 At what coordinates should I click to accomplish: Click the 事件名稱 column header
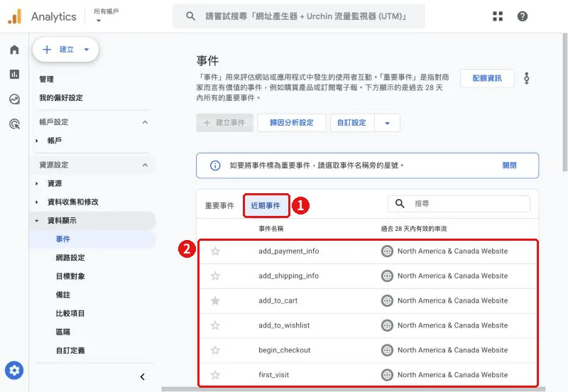[271, 229]
